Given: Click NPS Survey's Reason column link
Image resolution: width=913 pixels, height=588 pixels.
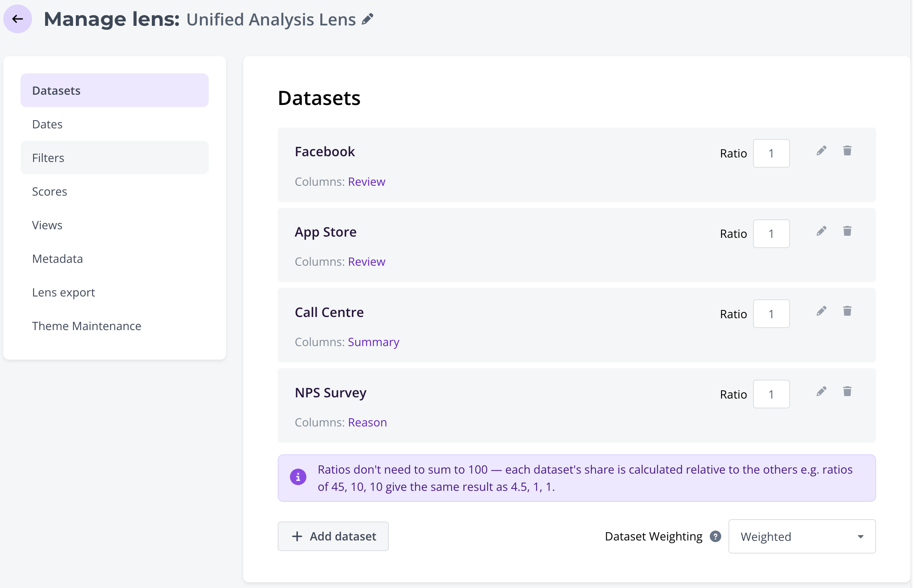Looking at the screenshot, I should click(x=367, y=422).
